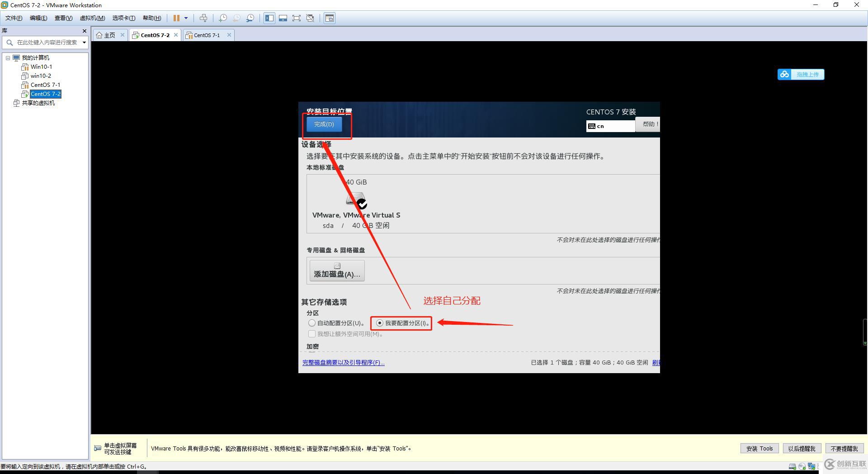Close the 主页 tab

point(123,35)
